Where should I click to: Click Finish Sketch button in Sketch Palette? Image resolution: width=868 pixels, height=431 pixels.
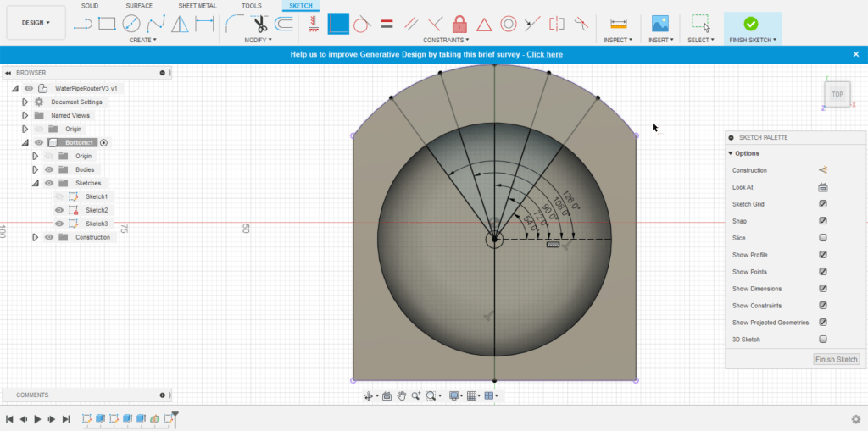click(x=836, y=360)
